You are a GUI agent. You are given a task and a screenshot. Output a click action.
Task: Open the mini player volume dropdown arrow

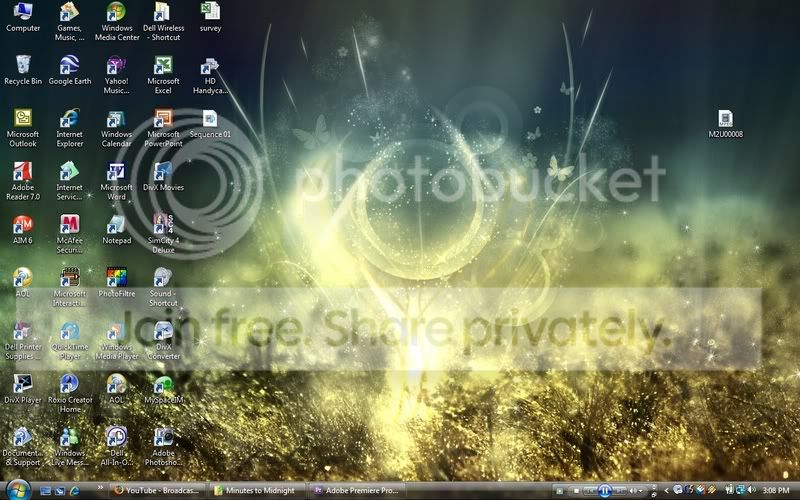[640, 491]
